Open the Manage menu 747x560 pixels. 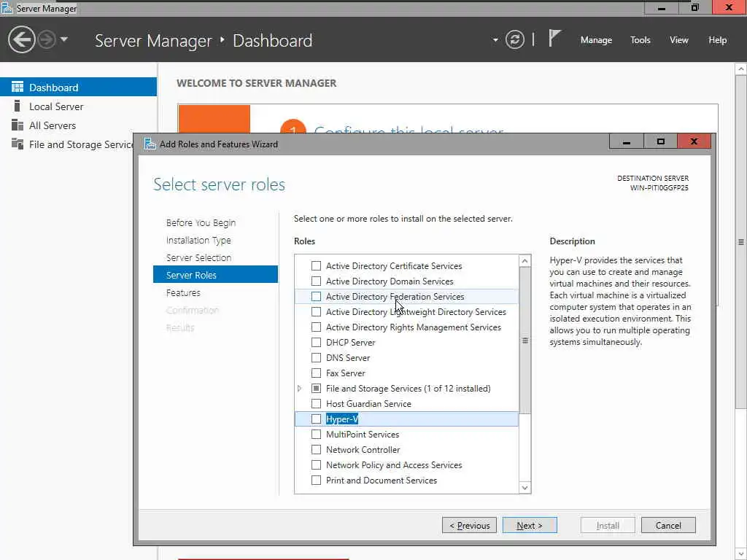596,40
